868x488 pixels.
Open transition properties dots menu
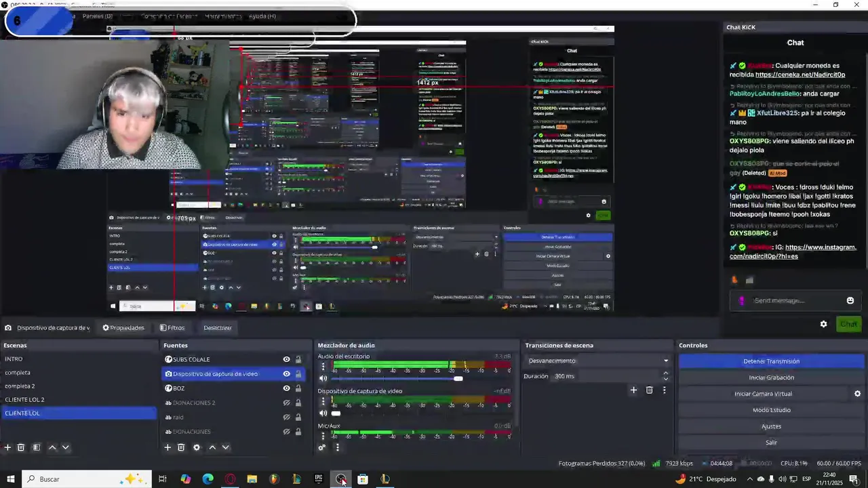tap(664, 390)
